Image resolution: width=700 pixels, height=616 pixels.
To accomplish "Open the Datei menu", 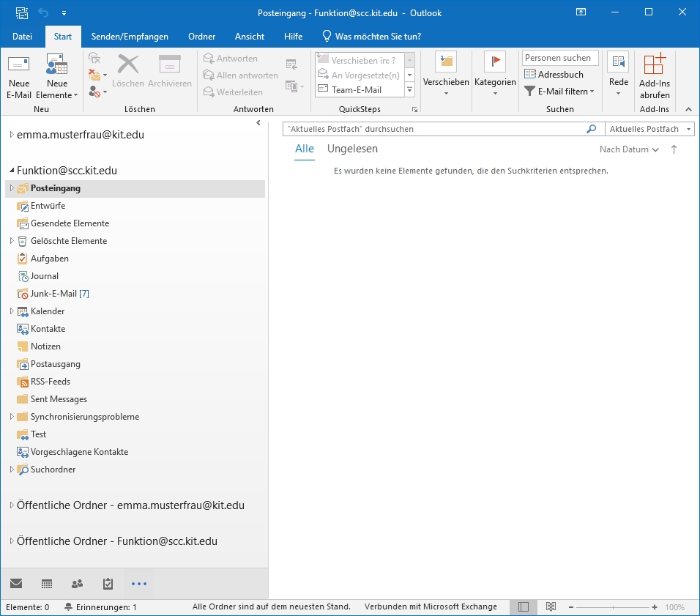I will 23,37.
